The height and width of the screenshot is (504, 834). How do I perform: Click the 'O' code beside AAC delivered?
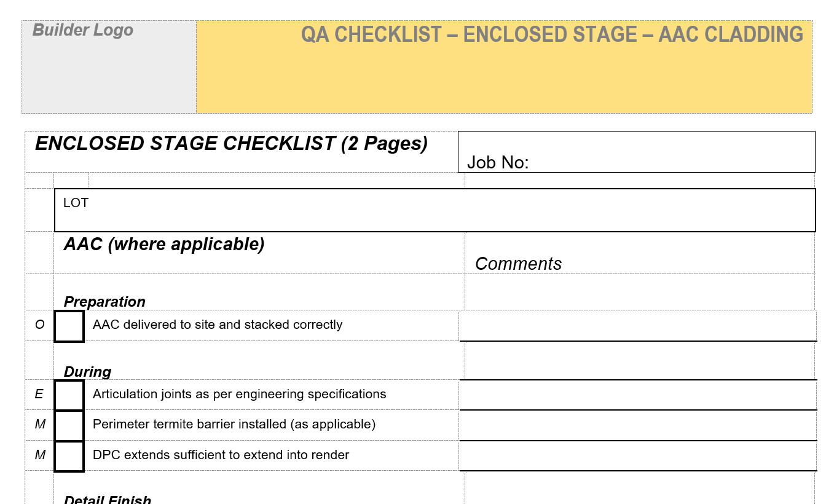click(39, 325)
